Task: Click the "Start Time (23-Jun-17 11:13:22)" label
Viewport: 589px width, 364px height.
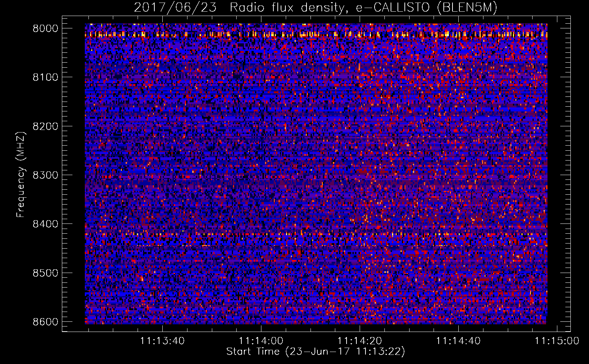Action: click(316, 352)
